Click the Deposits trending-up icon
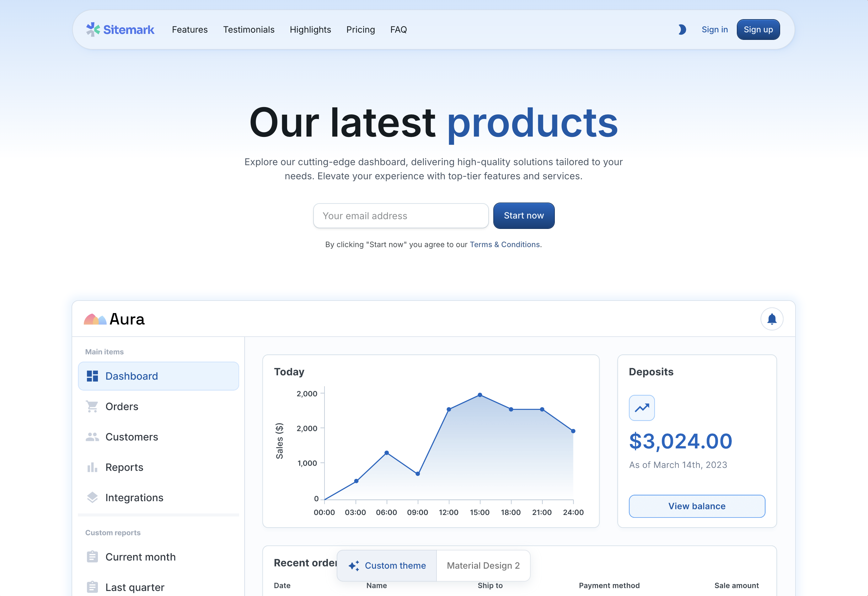Image resolution: width=868 pixels, height=596 pixels. point(642,408)
